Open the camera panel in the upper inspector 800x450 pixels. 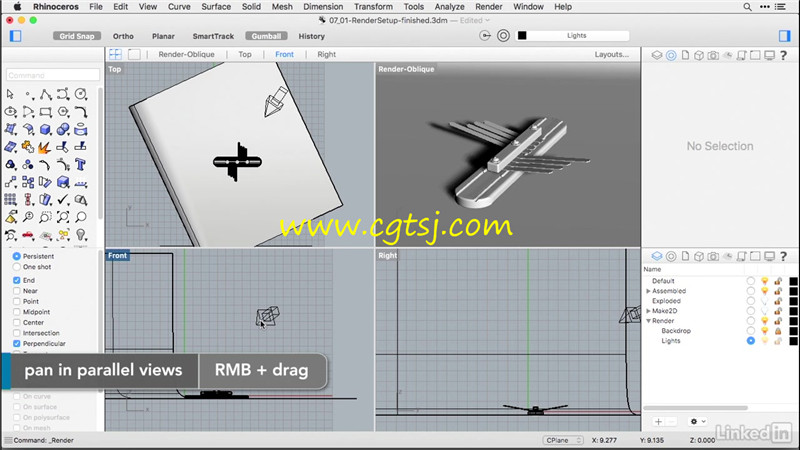point(713,55)
